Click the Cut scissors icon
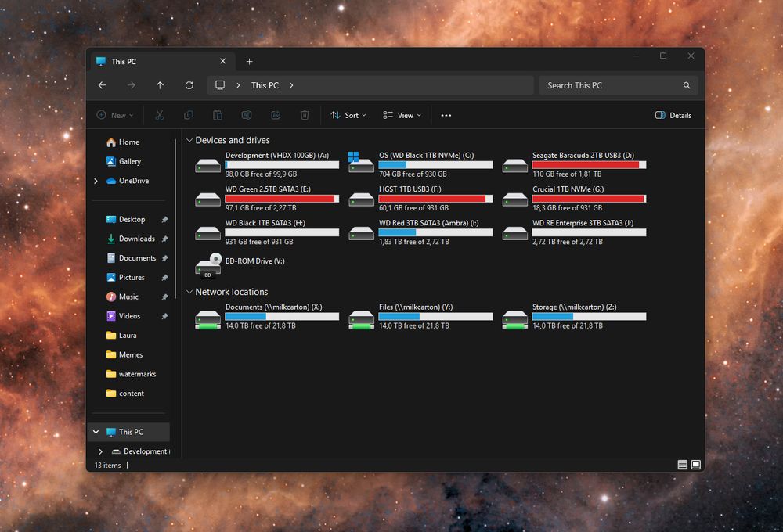The image size is (783, 532). [x=160, y=115]
